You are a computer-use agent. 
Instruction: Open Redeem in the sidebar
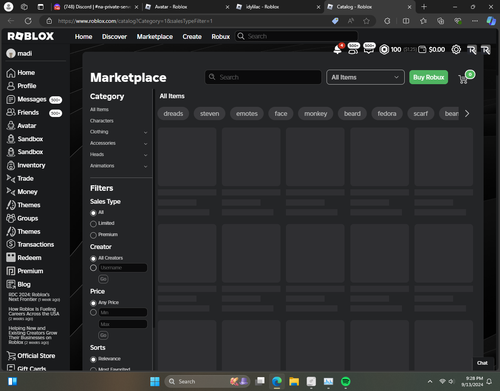pyautogui.click(x=24, y=258)
